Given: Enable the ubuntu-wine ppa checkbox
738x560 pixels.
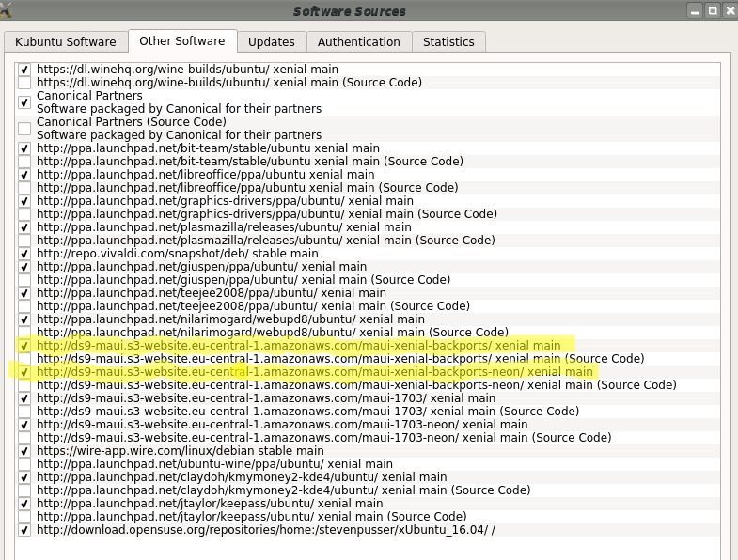Looking at the screenshot, I should 24,464.
